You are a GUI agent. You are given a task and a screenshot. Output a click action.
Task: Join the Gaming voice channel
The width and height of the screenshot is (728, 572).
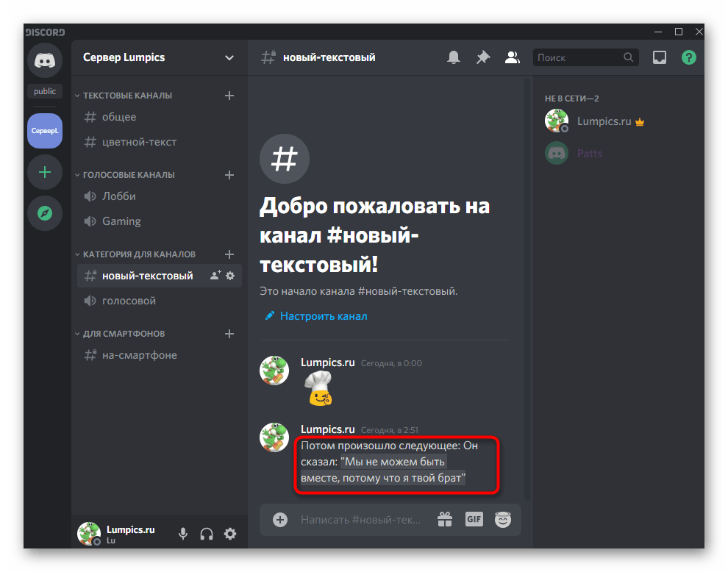(x=160, y=221)
